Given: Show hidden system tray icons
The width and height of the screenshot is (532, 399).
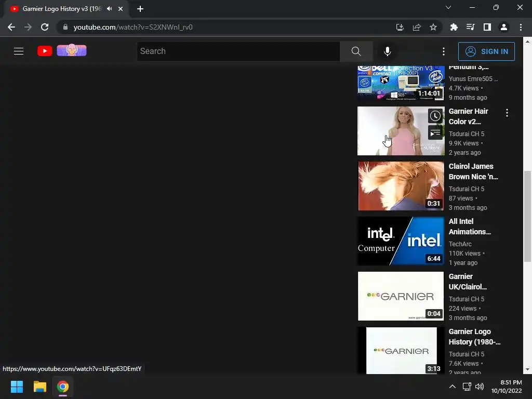Looking at the screenshot, I should point(453,387).
